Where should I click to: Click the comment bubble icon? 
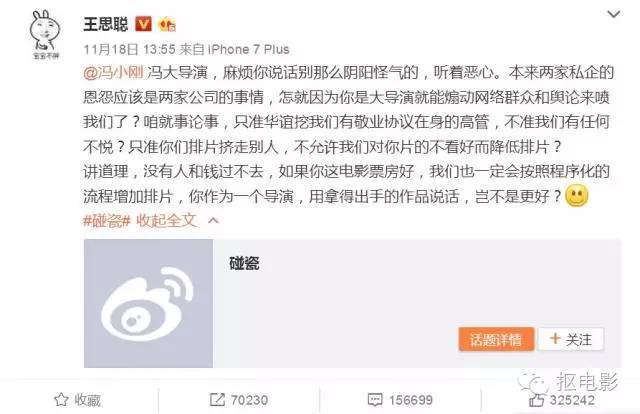pos(375,400)
